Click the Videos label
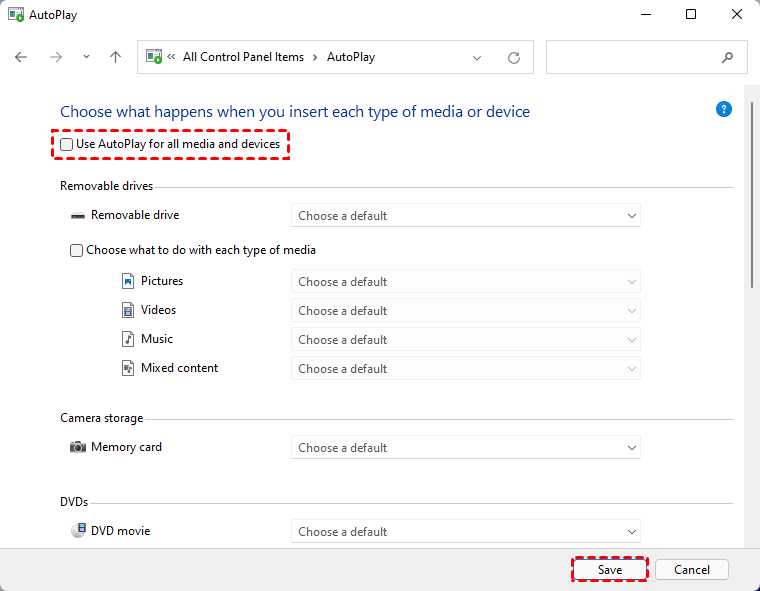 pos(158,310)
